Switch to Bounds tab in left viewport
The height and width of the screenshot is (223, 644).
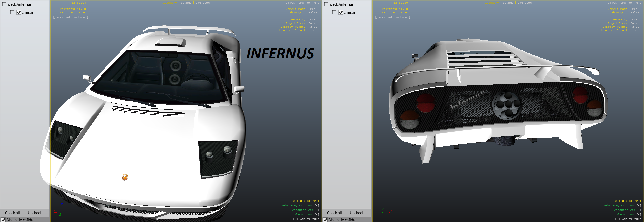[186, 3]
